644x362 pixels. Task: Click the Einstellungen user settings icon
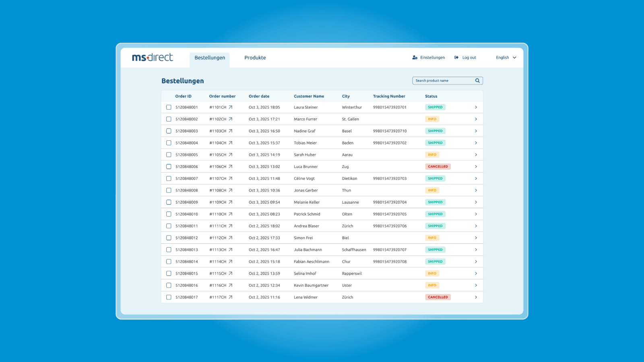pyautogui.click(x=415, y=58)
